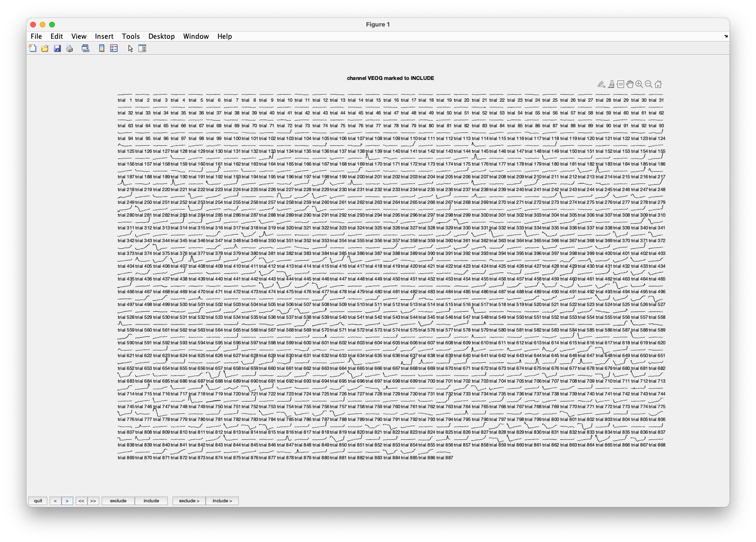
Task: Restore view with the home icon
Action: 658,84
